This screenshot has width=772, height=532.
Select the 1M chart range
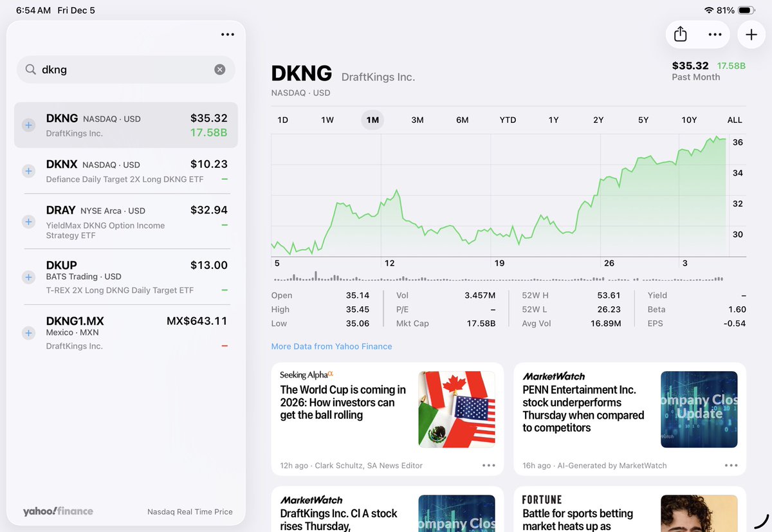372,120
